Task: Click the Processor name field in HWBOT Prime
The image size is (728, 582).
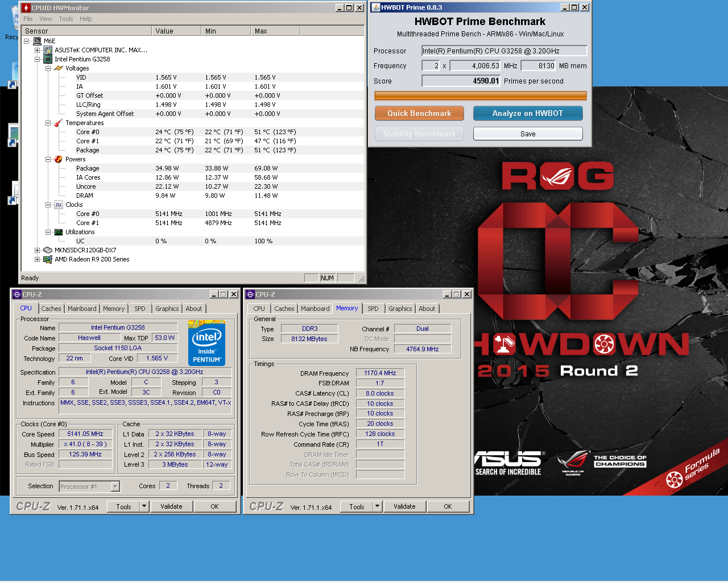Action: (504, 51)
